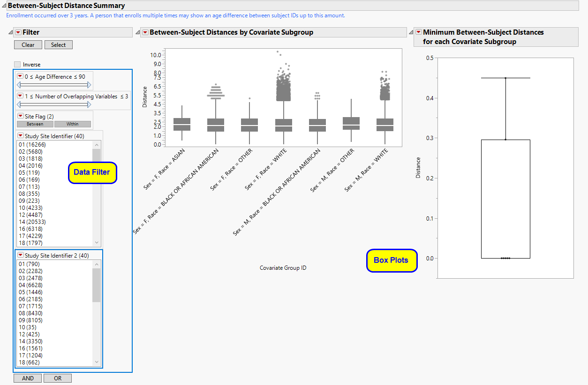The width and height of the screenshot is (588, 385).
Task: Select 09 (8105) in second site list
Action: 30,320
